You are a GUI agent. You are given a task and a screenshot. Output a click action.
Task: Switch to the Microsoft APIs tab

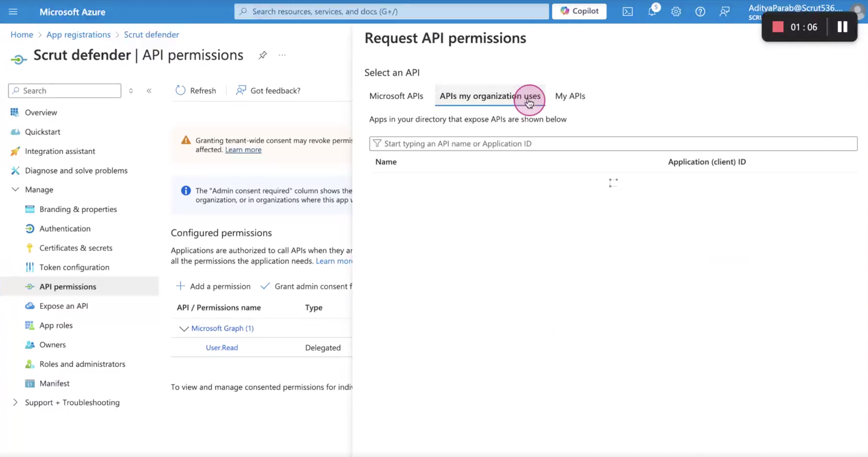[x=396, y=96]
